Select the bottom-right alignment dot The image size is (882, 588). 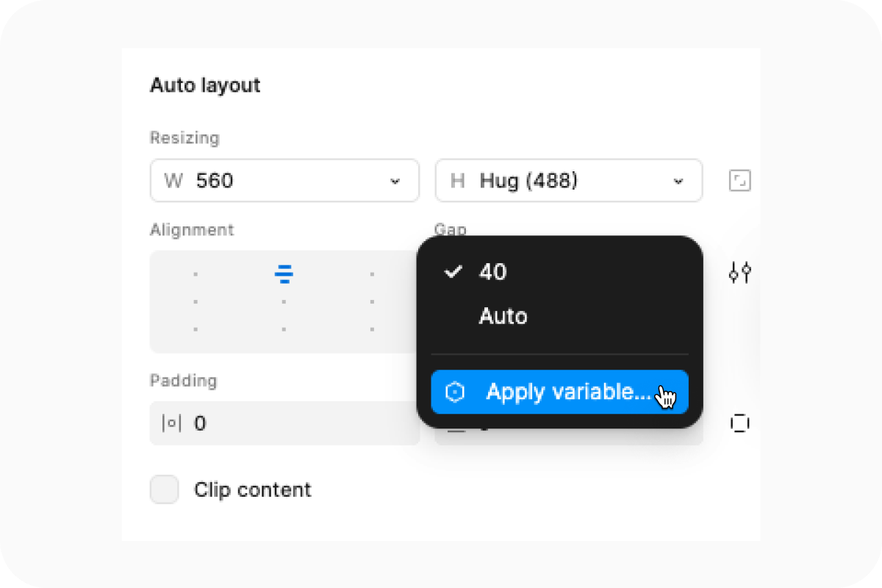[x=372, y=329]
